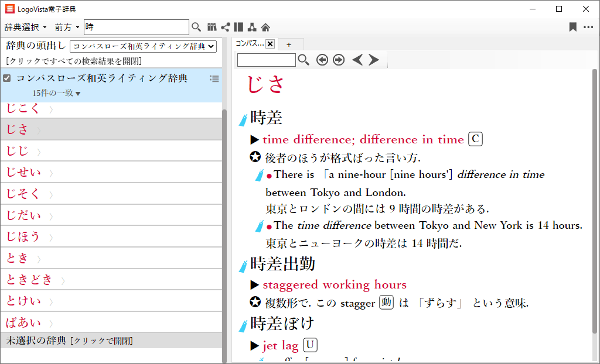Image resolution: width=600 pixels, height=364 pixels.
Task: Click marker icon before 'There is' example
Action: point(260,175)
